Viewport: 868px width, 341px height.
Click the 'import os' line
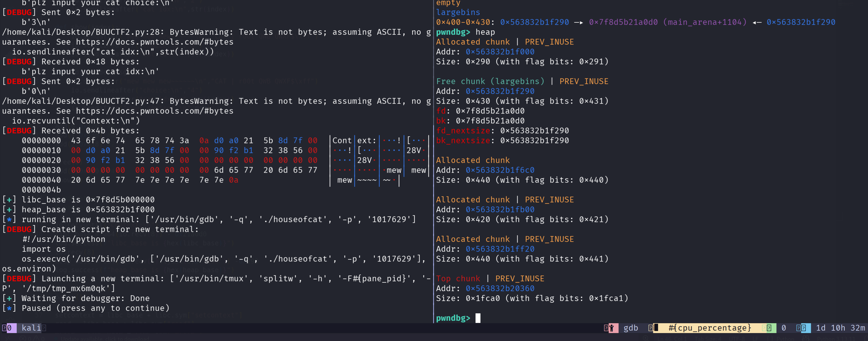(x=44, y=249)
